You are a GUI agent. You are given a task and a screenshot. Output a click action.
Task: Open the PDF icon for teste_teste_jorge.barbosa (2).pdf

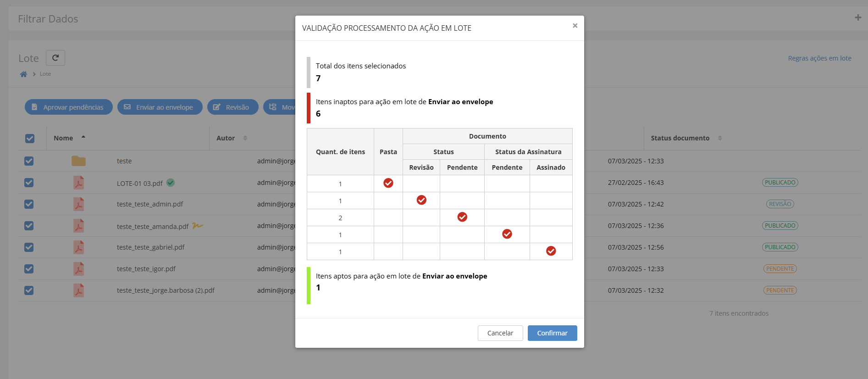click(79, 290)
